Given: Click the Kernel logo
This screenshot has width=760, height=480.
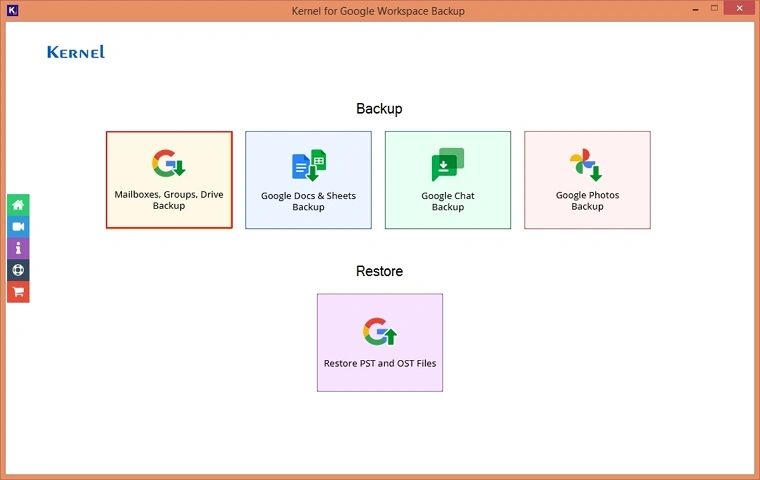Looking at the screenshot, I should pyautogui.click(x=76, y=52).
